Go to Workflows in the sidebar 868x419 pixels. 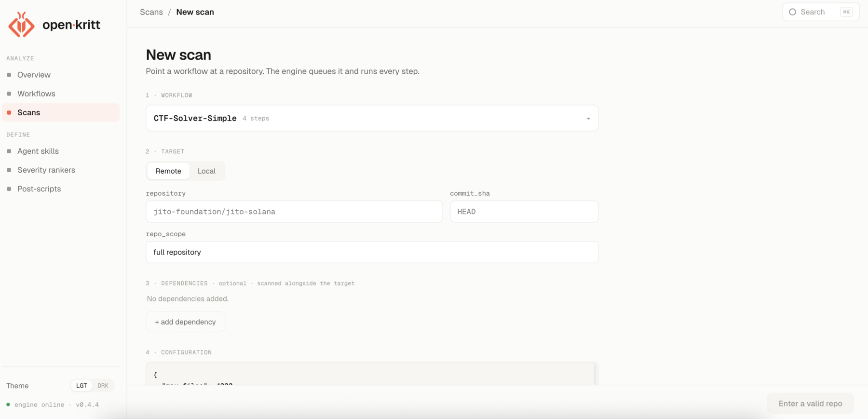pos(61,94)
